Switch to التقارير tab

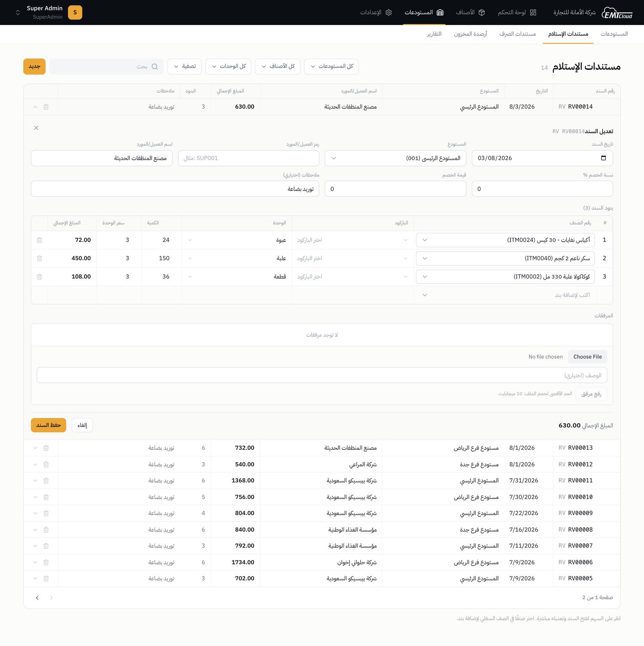click(434, 34)
